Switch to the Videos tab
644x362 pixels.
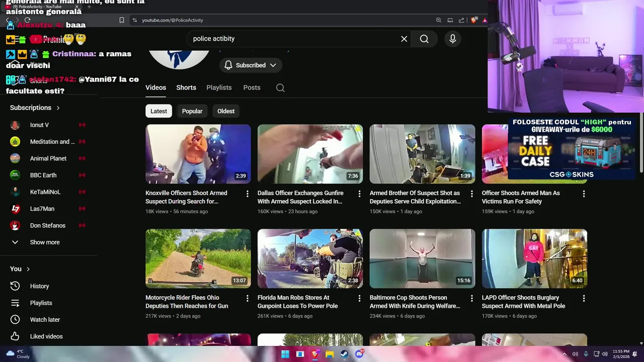pos(156,87)
